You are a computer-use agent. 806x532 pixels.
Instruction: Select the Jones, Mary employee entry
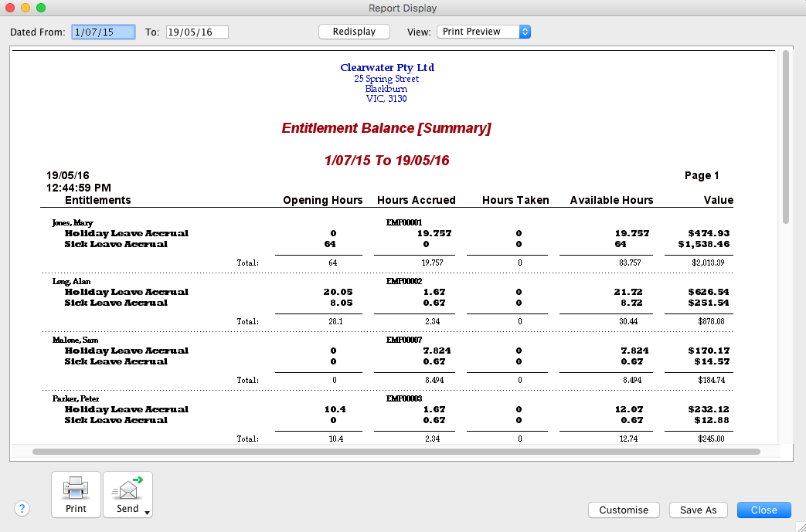click(x=73, y=222)
